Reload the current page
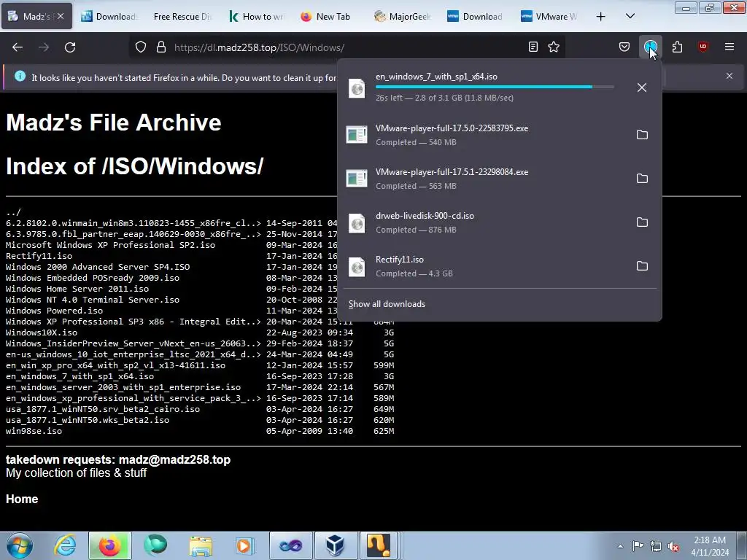The height and width of the screenshot is (560, 747). coord(70,47)
